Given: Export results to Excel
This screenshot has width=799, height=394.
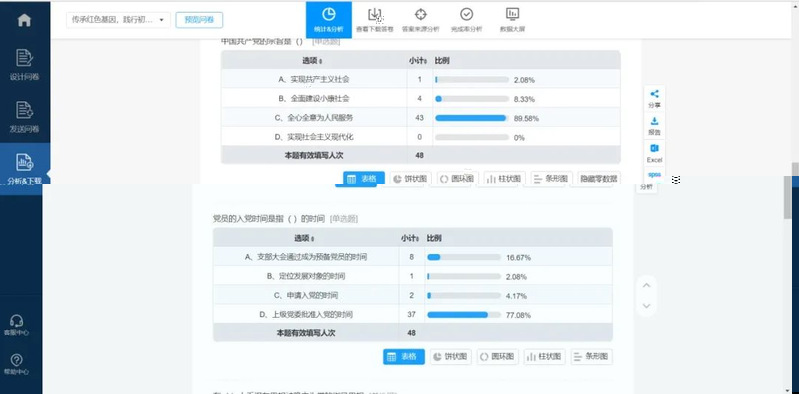Looking at the screenshot, I should click(655, 153).
